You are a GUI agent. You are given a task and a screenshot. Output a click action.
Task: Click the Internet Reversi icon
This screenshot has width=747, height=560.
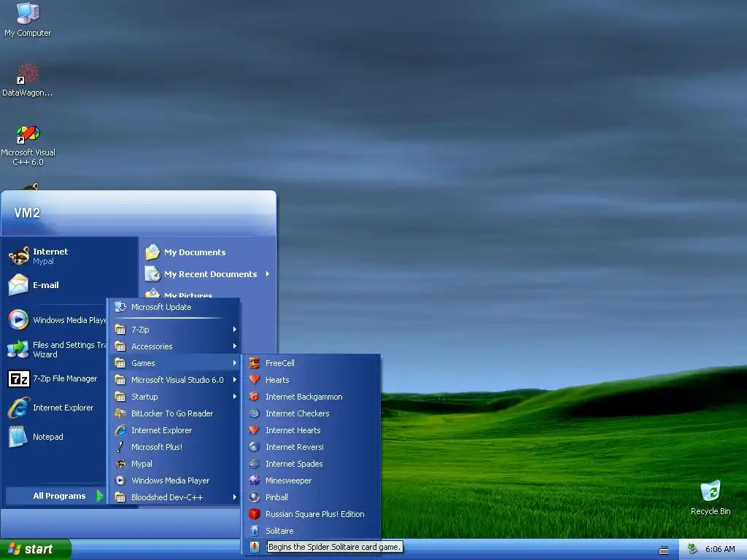(255, 447)
